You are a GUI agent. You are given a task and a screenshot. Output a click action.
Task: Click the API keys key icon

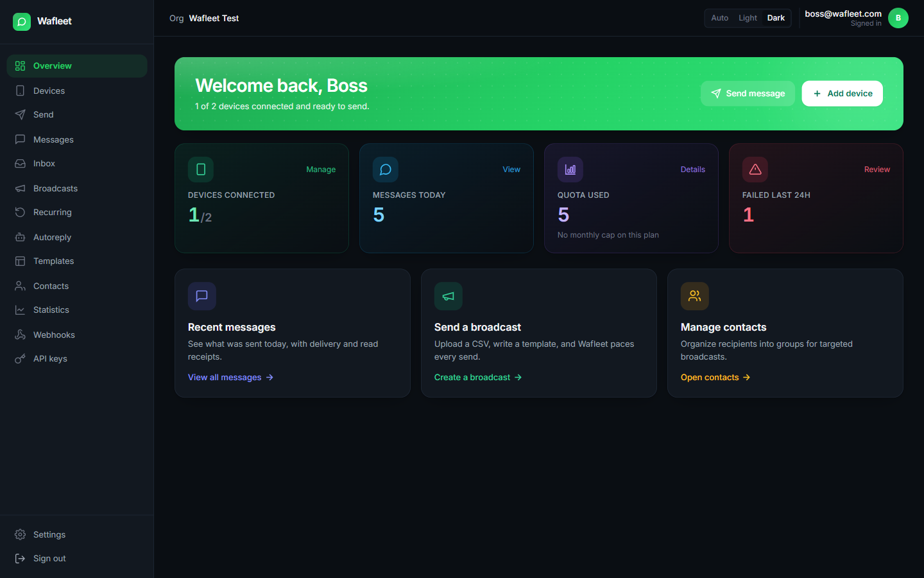point(20,359)
